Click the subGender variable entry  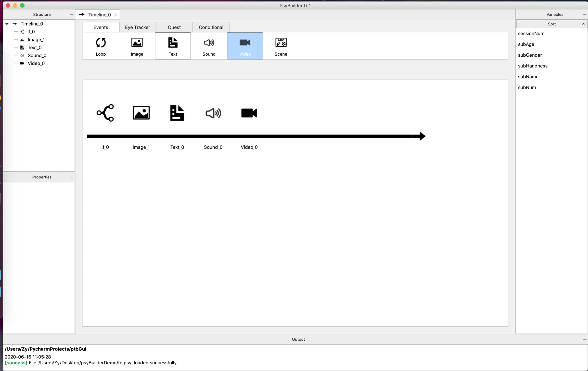tap(530, 55)
